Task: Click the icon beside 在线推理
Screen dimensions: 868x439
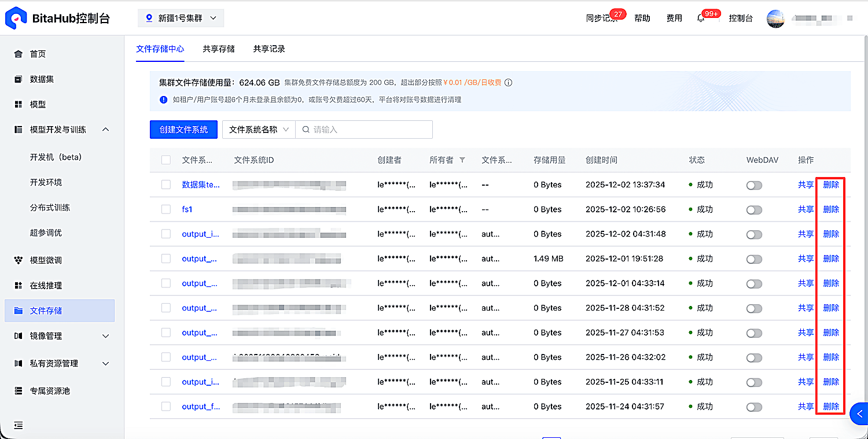Action: click(18, 286)
